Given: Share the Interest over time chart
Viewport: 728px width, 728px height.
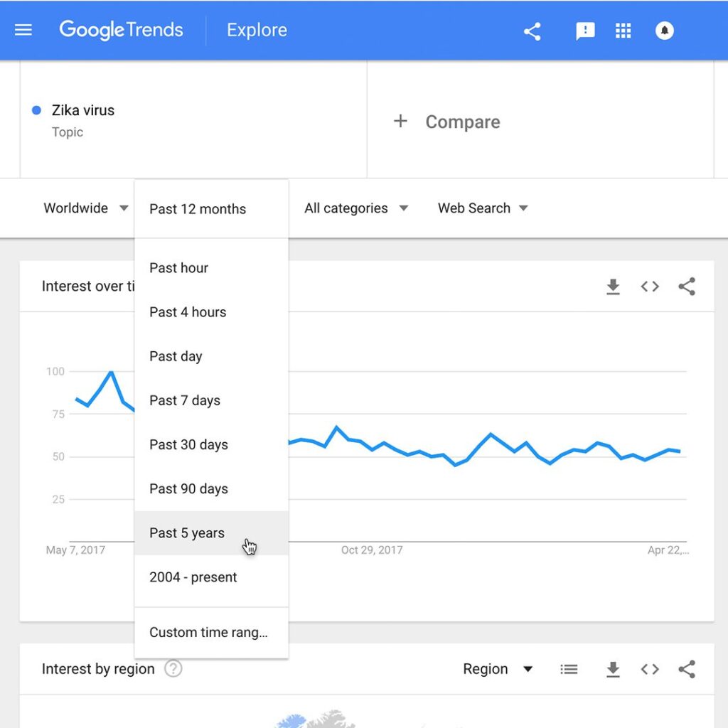Looking at the screenshot, I should (687, 287).
